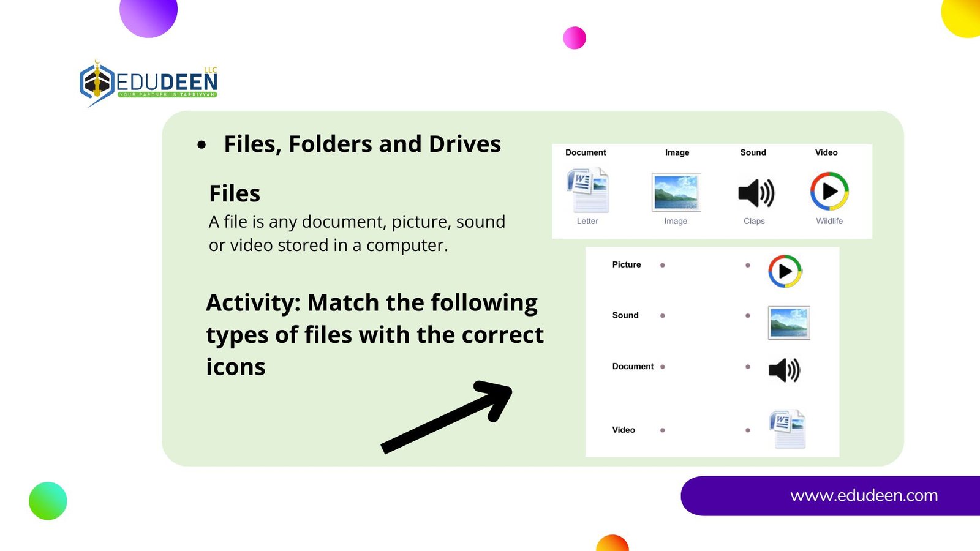Click the Letter document icon in top row
This screenshot has height=551, width=980.
click(588, 190)
